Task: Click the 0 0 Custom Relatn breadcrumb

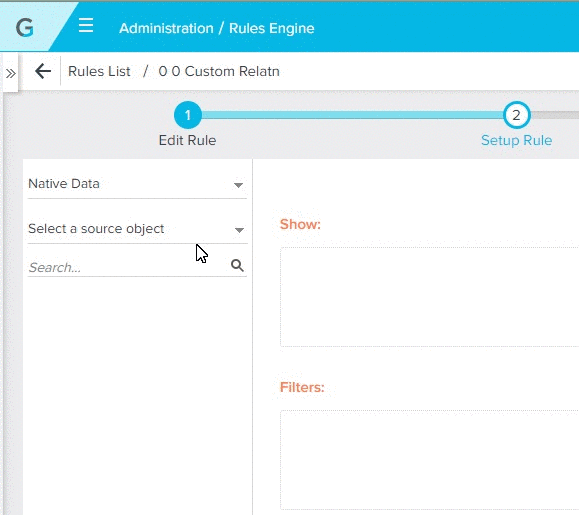Action: pyautogui.click(x=219, y=71)
